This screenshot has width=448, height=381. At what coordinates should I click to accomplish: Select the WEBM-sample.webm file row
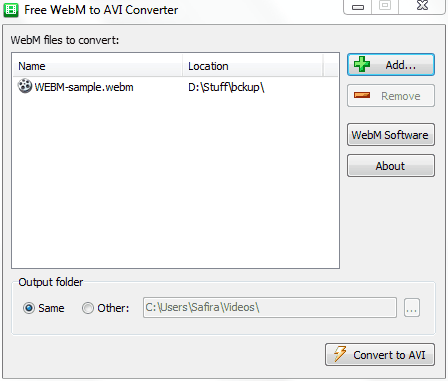click(175, 87)
